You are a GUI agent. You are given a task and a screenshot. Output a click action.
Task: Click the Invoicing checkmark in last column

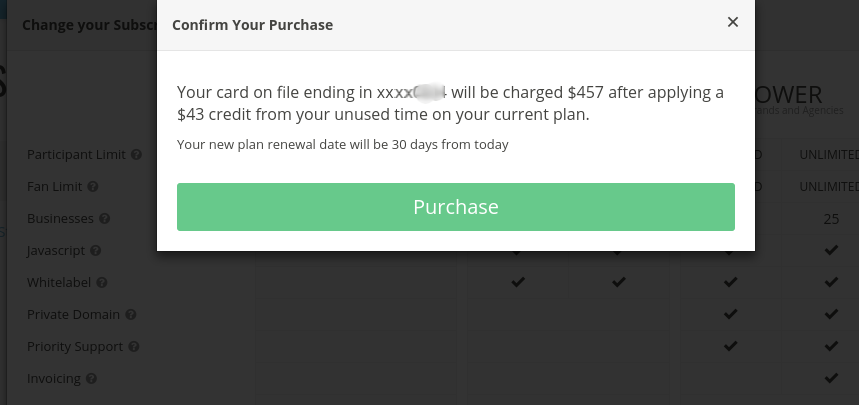831,378
